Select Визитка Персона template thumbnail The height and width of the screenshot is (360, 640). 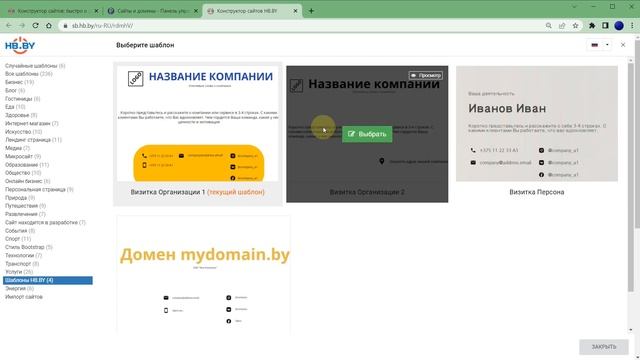point(537,124)
